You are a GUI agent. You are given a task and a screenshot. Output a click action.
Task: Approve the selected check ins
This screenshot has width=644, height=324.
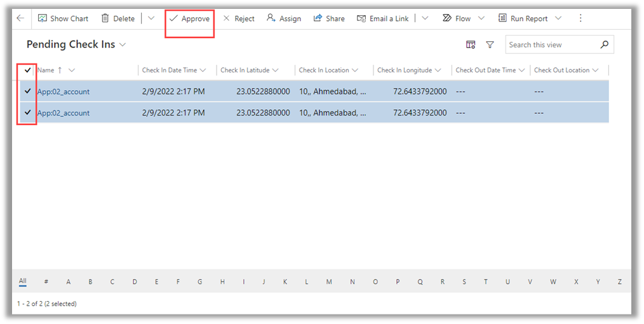(x=189, y=18)
